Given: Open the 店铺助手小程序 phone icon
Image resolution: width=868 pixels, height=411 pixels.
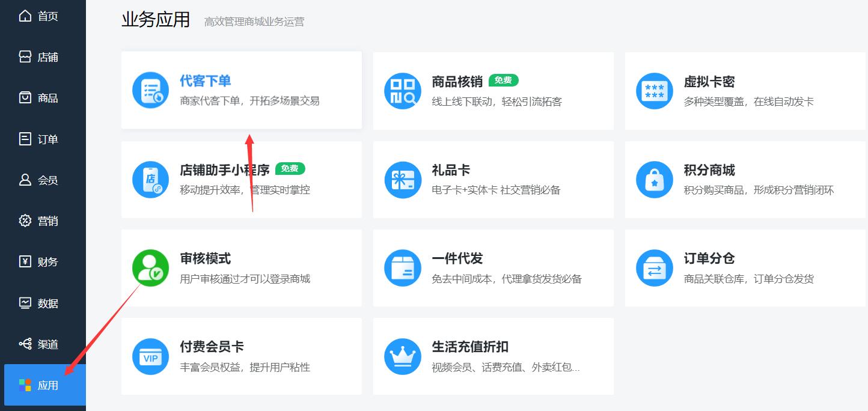Looking at the screenshot, I should [x=150, y=179].
